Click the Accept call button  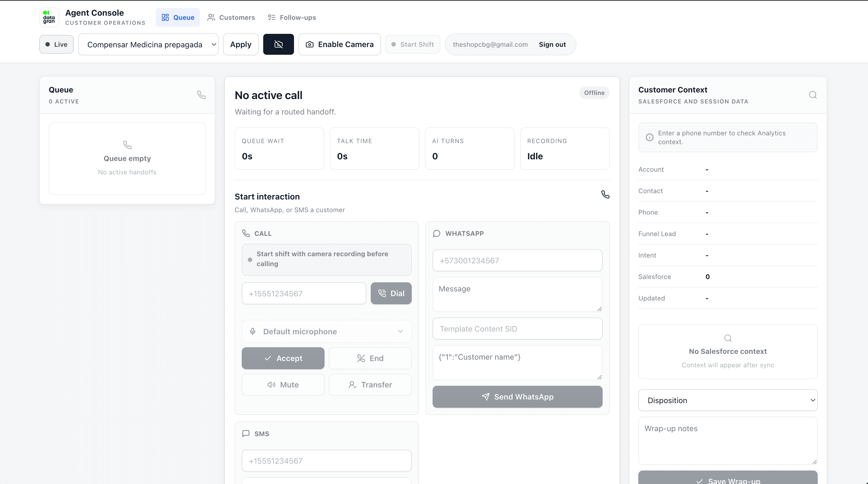[x=283, y=358]
